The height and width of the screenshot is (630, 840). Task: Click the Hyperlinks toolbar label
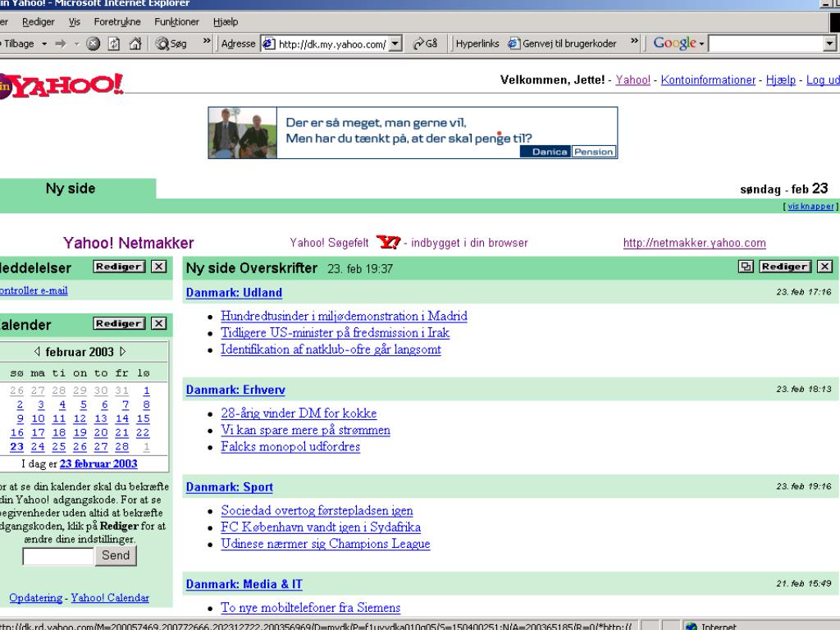477,43
